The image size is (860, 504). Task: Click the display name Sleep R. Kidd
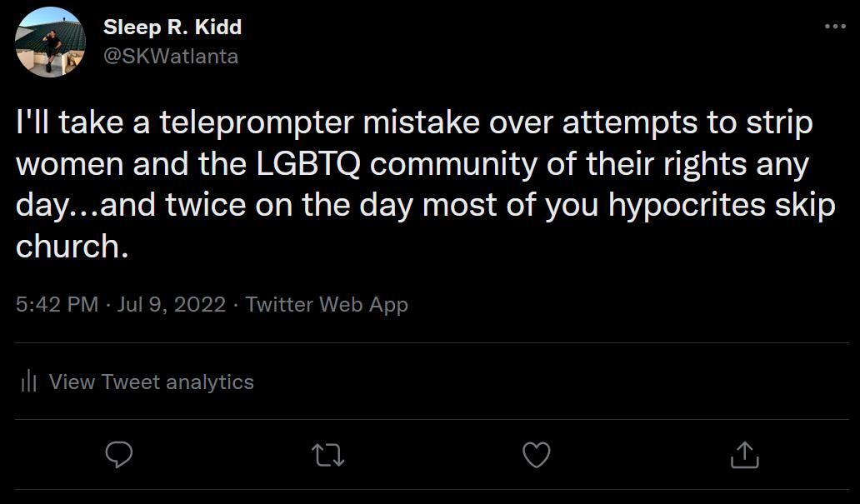[x=172, y=26]
